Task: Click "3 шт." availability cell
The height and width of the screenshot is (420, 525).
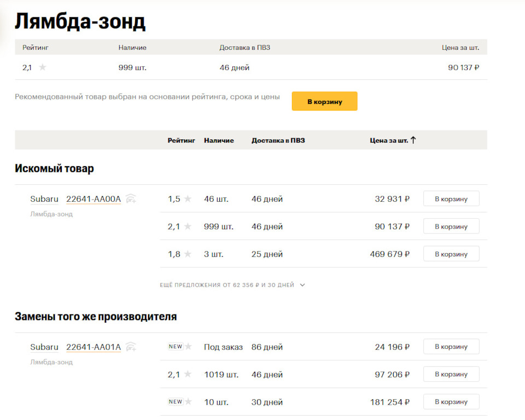Action: [214, 254]
